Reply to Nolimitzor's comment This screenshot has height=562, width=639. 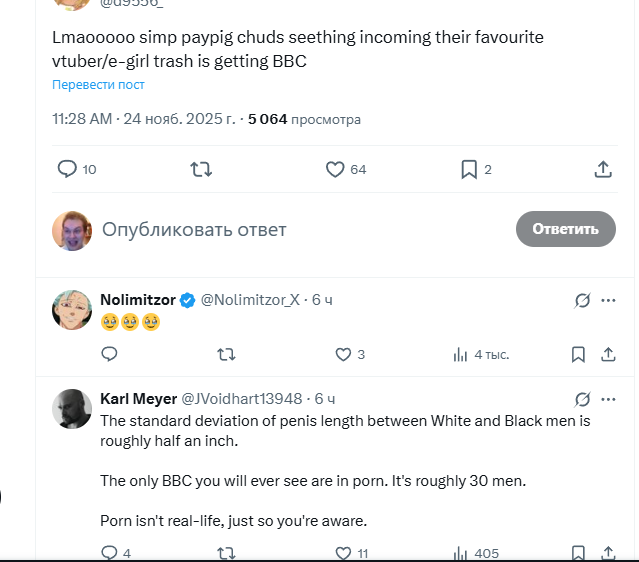(110, 354)
